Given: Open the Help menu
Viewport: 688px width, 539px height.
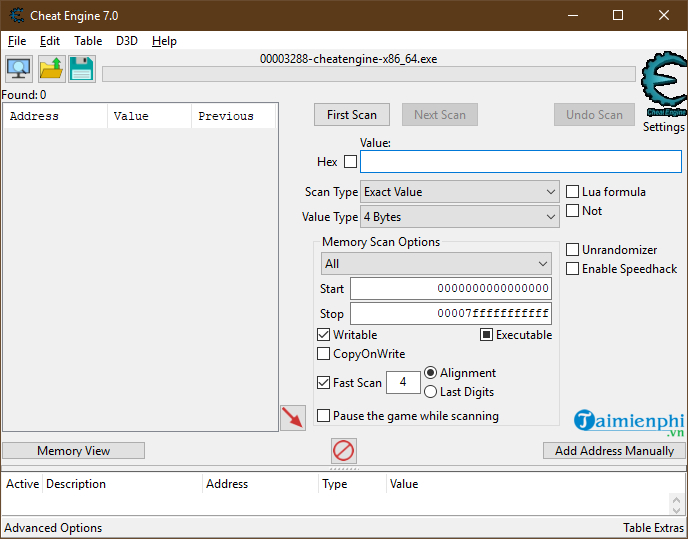Looking at the screenshot, I should [x=164, y=41].
